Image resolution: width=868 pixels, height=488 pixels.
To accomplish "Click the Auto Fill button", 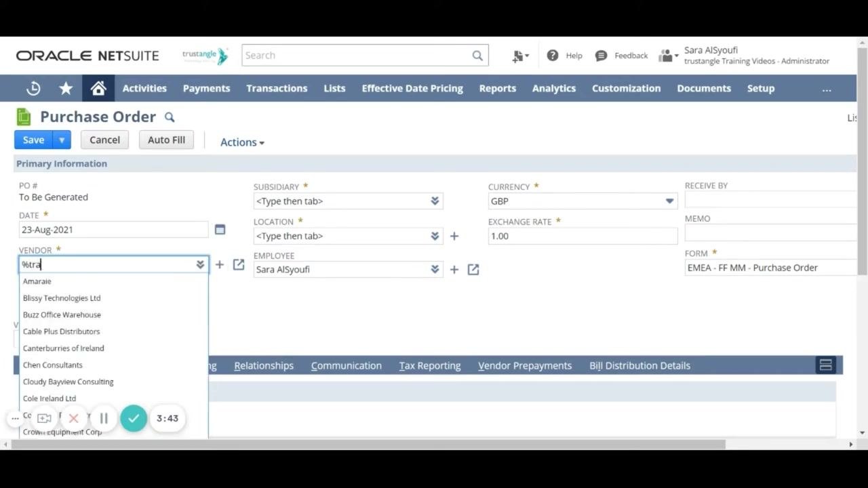I will [x=166, y=140].
